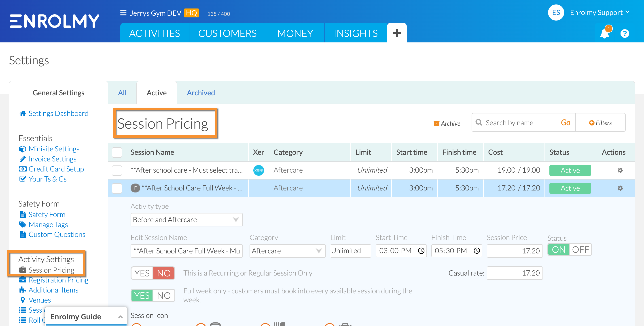Tick checkbox for After School Care Full Week row

[x=117, y=188]
